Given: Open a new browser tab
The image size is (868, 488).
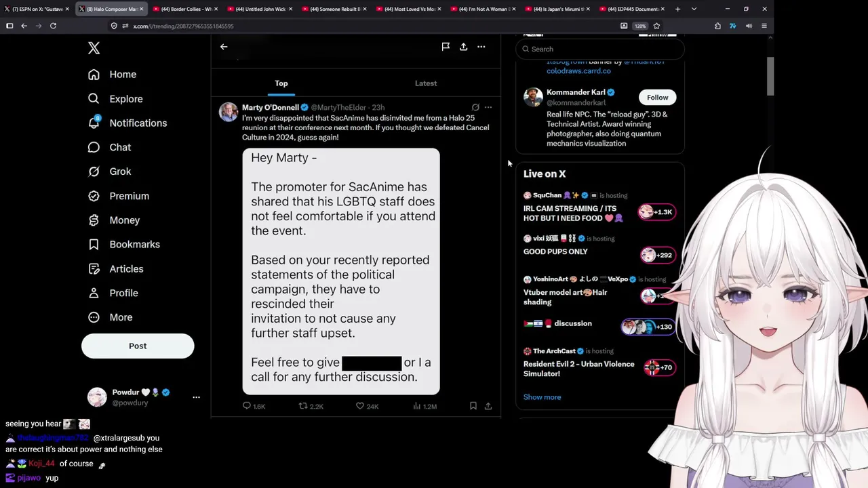Looking at the screenshot, I should 677,9.
